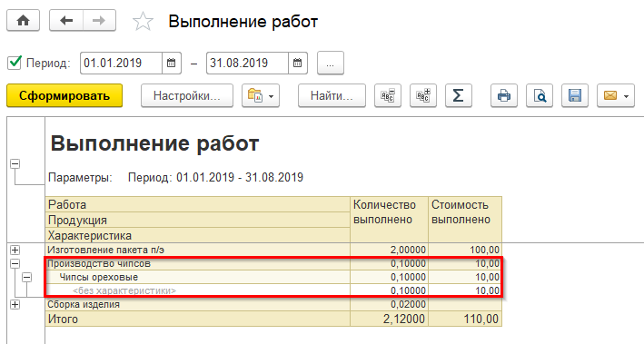Navigate forward with the right arrow
644x344 pixels.
pos(99,20)
